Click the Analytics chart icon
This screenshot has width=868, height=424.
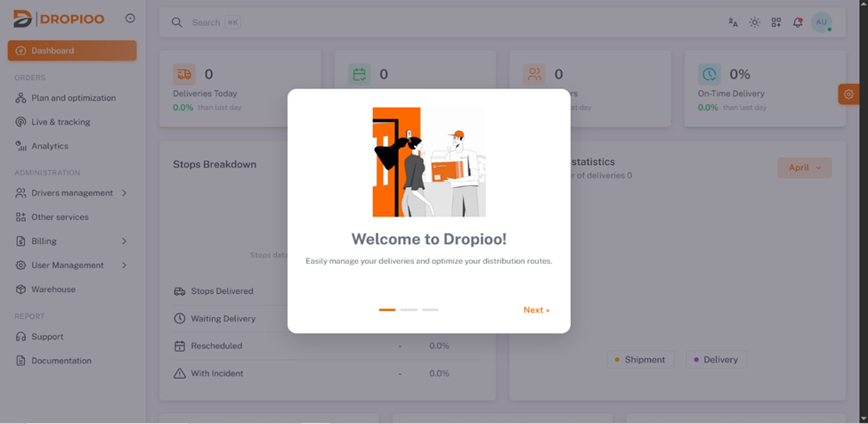21,146
